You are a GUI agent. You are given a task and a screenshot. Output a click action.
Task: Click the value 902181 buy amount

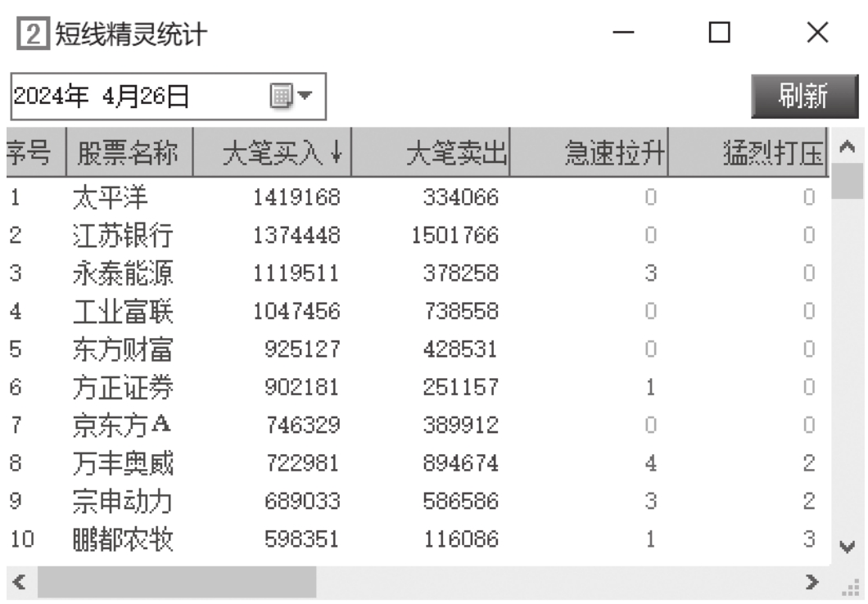(x=301, y=387)
